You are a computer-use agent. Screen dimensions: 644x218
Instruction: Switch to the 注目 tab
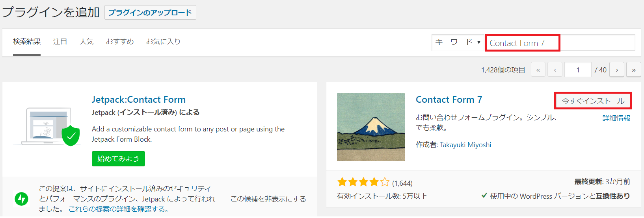point(60,41)
